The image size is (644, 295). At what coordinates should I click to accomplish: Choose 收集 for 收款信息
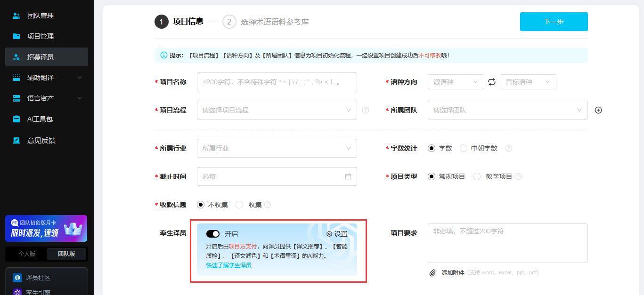(239, 205)
